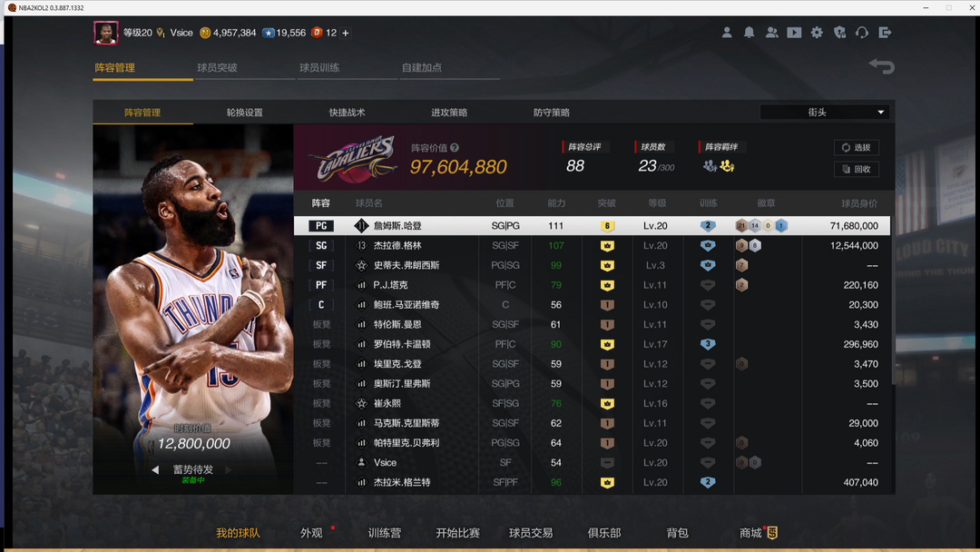Switch to 球员突破 tab
The width and height of the screenshot is (980, 552).
pyautogui.click(x=217, y=67)
